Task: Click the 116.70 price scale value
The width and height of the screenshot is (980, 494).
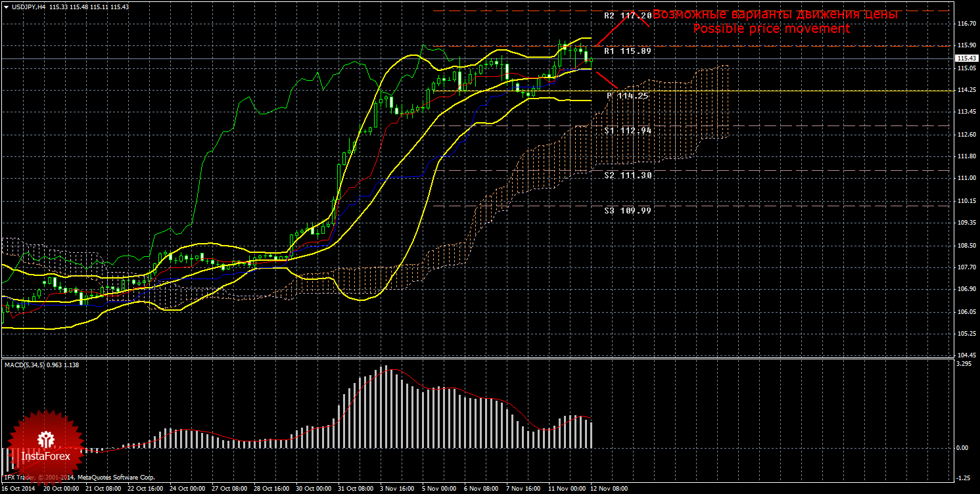Action: 965,24
